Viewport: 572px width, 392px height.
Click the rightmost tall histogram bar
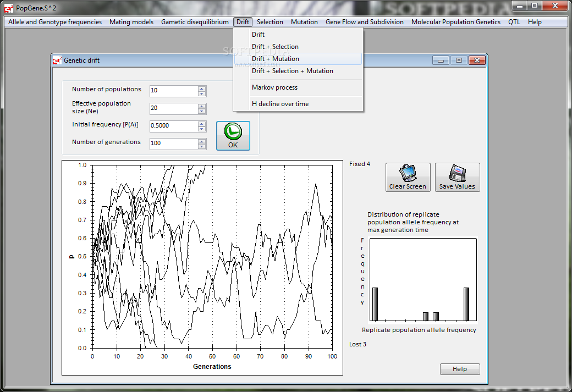click(466, 304)
